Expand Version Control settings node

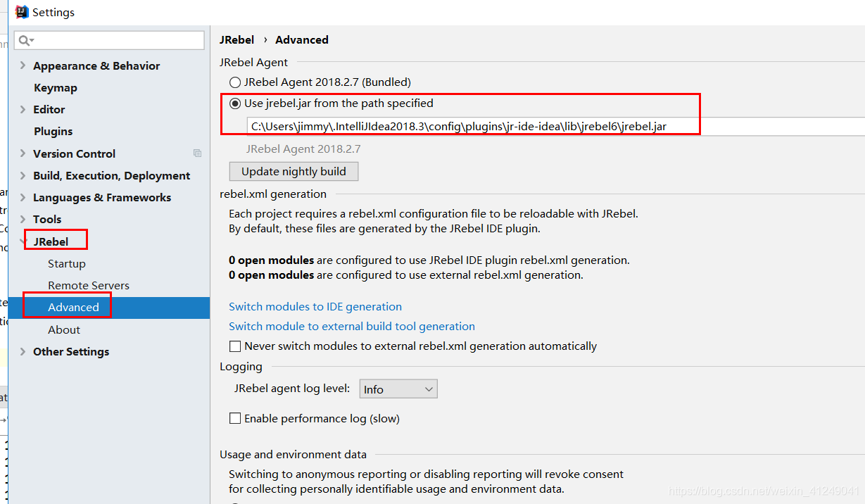(x=23, y=153)
